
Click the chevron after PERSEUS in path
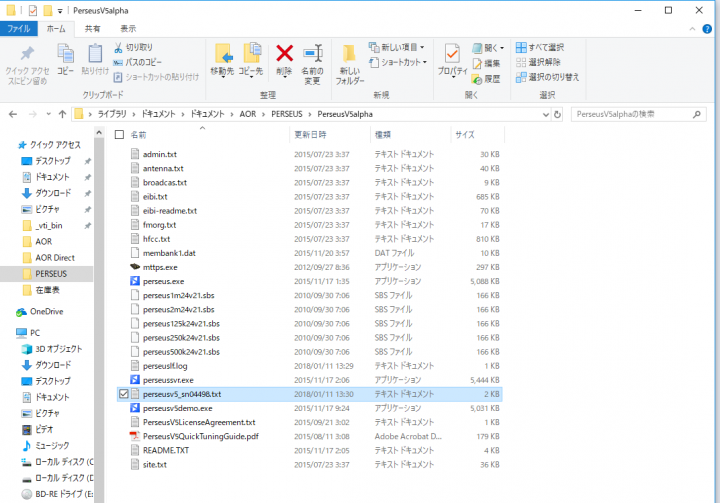tap(310, 114)
